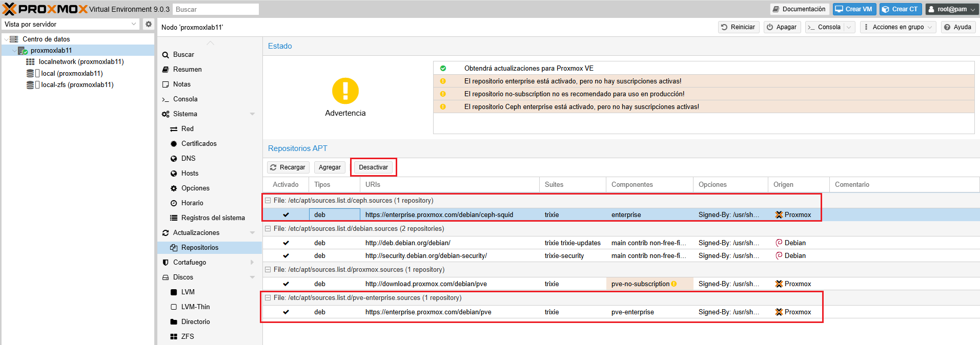Click the Sistema gears icon

tap(166, 114)
